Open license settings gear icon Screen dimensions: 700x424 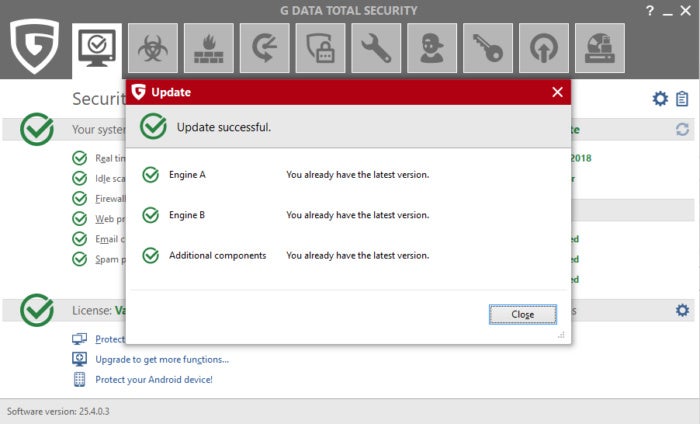(682, 310)
